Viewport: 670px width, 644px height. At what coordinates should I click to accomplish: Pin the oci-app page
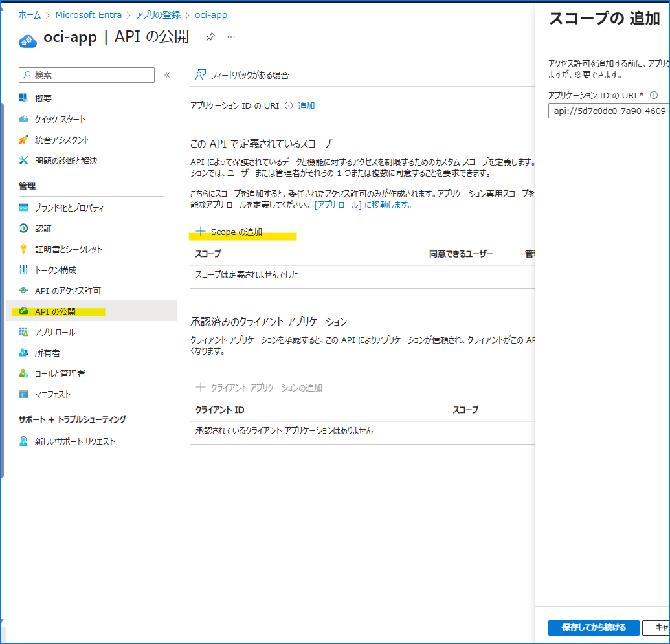coord(210,37)
